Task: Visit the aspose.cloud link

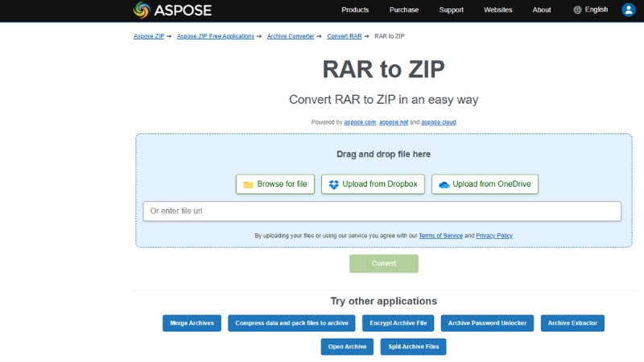Action: point(439,122)
